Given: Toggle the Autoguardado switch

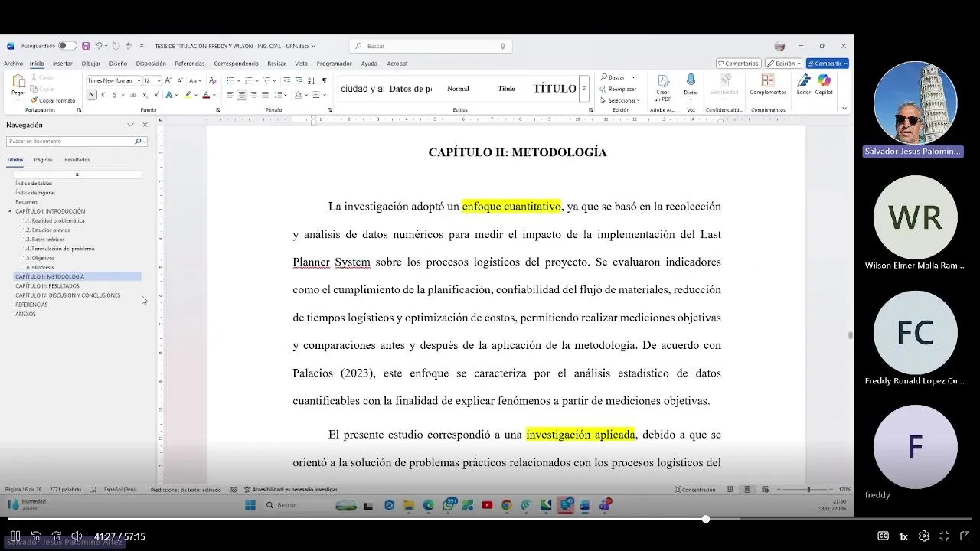Looking at the screenshot, I should click(x=67, y=46).
